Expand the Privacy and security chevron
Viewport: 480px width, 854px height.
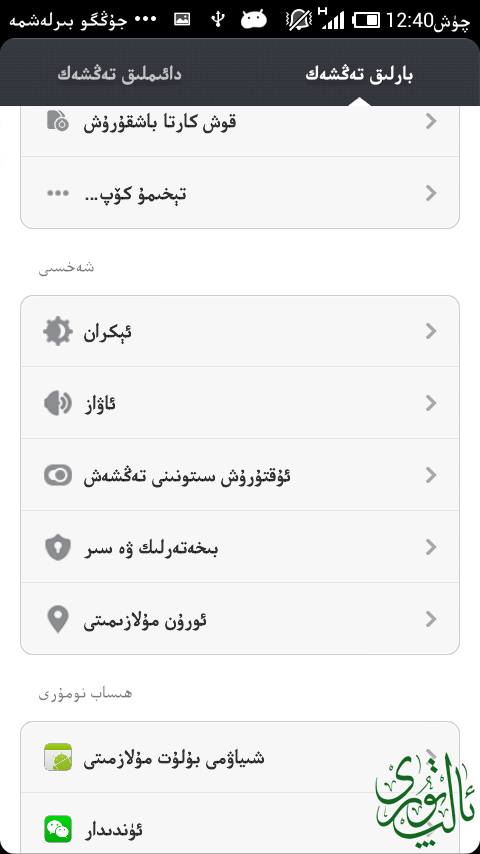(x=431, y=547)
